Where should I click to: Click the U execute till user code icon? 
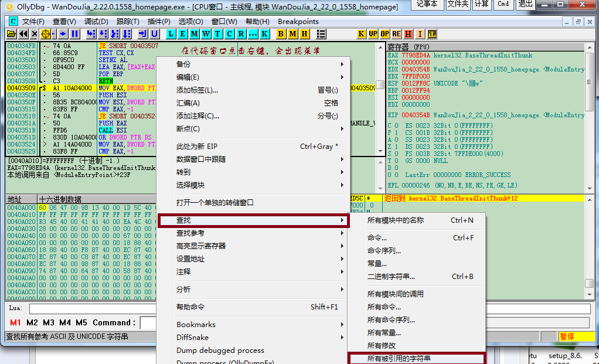point(154,34)
